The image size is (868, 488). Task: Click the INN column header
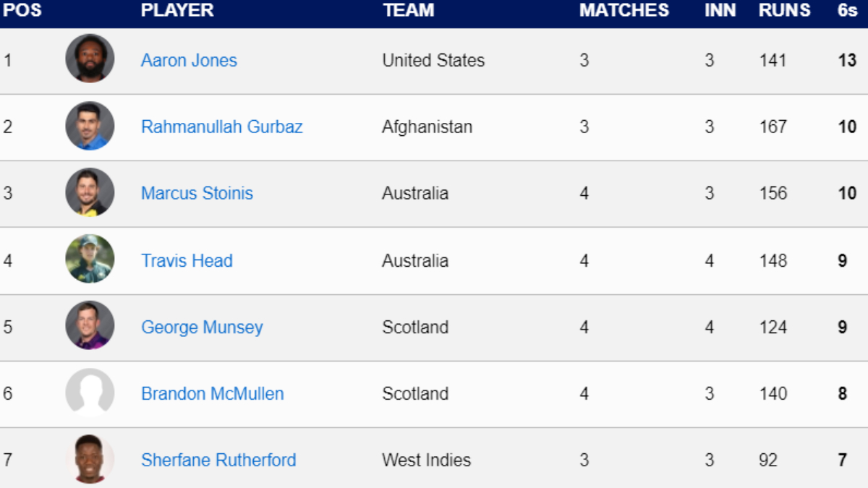click(x=720, y=11)
